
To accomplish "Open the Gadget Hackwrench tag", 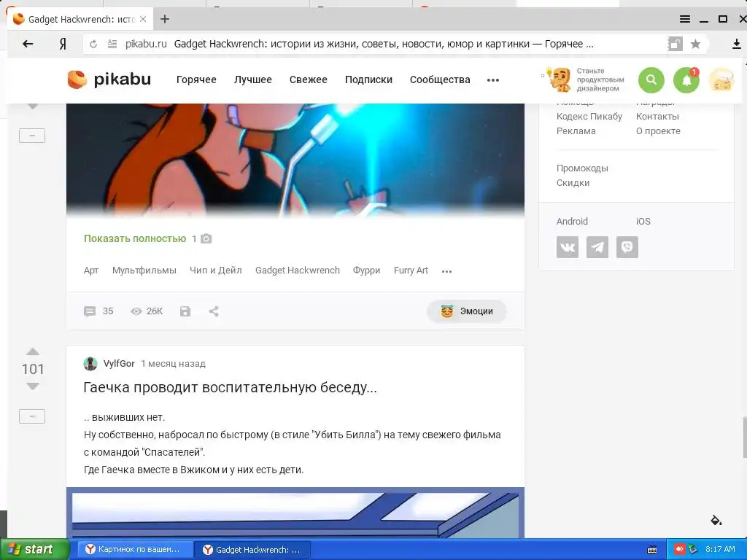I will tap(298, 271).
